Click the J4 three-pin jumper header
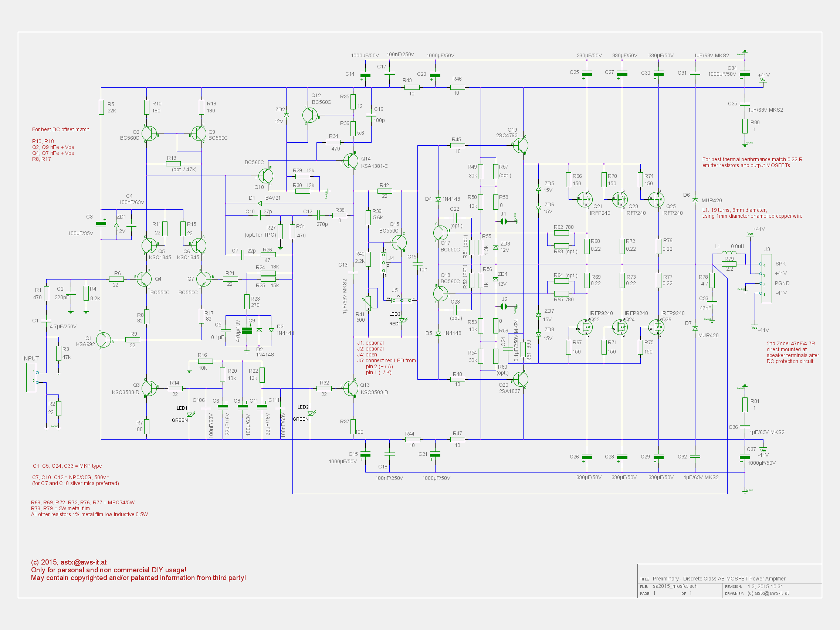The width and height of the screenshot is (840, 630). click(383, 263)
